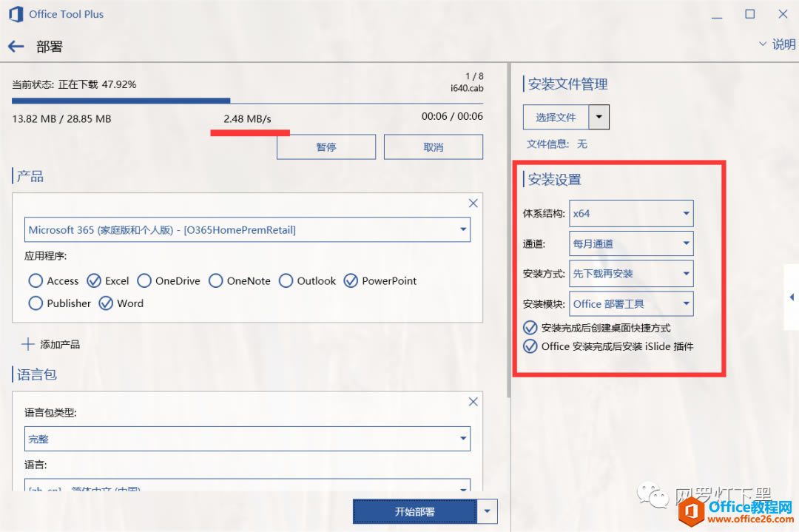Click the 当前状态 正在下载 47.92% text

pos(74,84)
